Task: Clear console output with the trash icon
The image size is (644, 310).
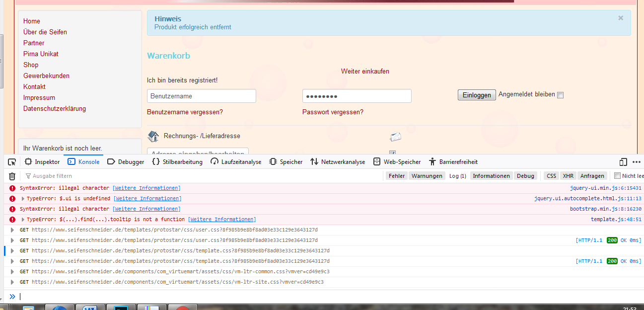Action: [x=12, y=176]
